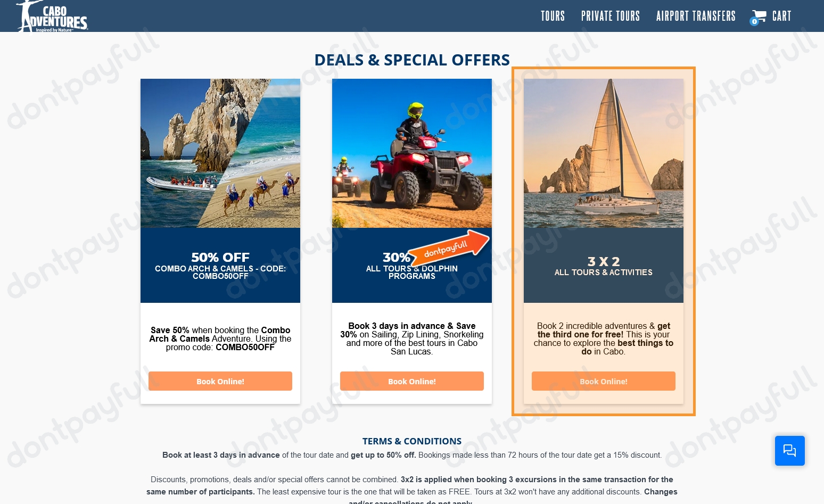824x504 pixels.
Task: Book Online for the 3x2 offer
Action: tap(604, 381)
